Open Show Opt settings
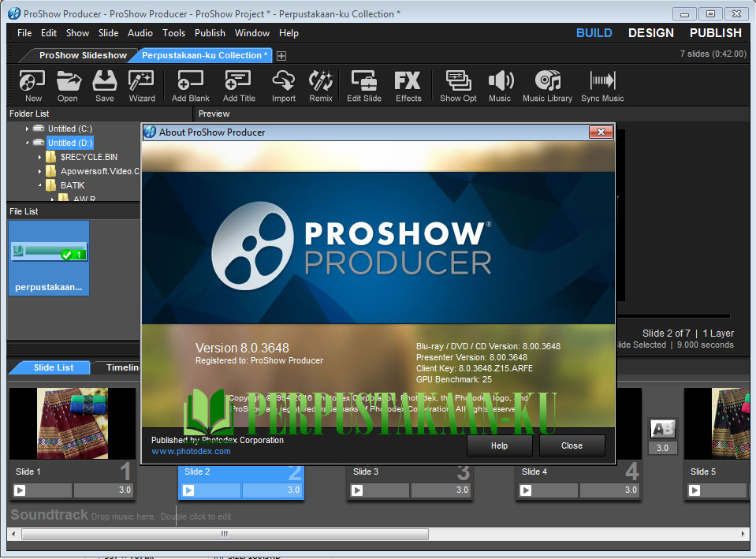 tap(458, 86)
